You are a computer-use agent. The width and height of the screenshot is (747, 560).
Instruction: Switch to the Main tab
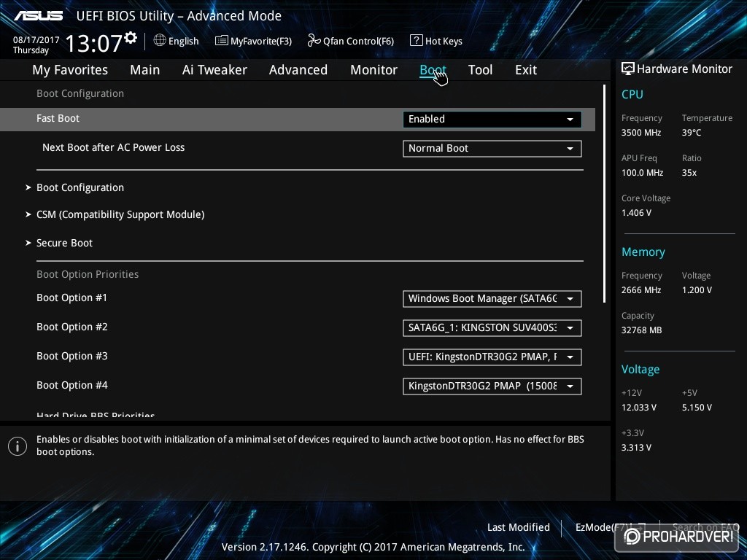point(145,70)
